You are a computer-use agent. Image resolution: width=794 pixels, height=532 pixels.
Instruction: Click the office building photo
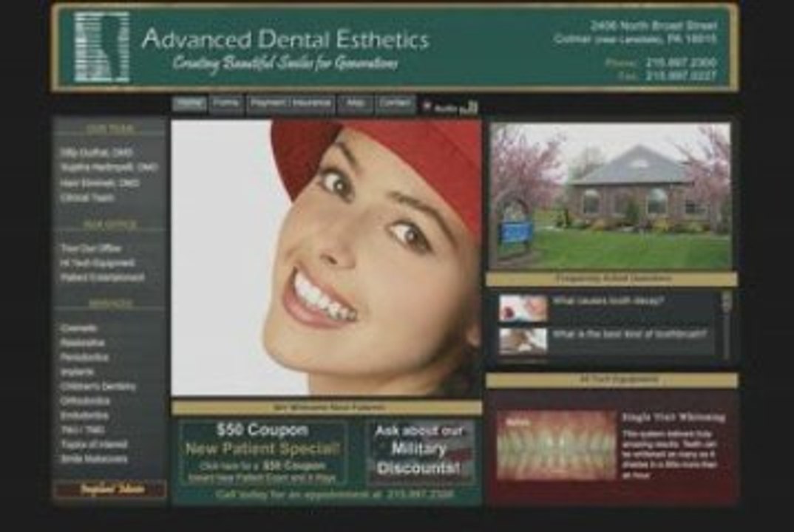(611, 197)
